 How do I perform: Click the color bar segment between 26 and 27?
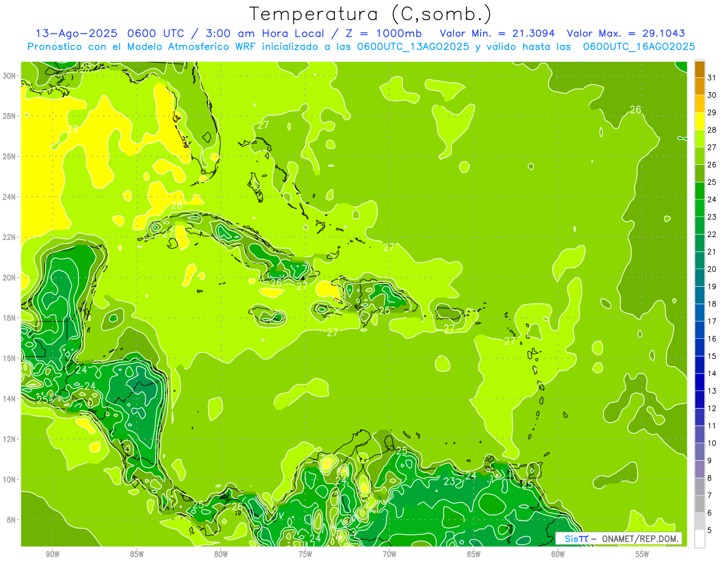point(699,156)
